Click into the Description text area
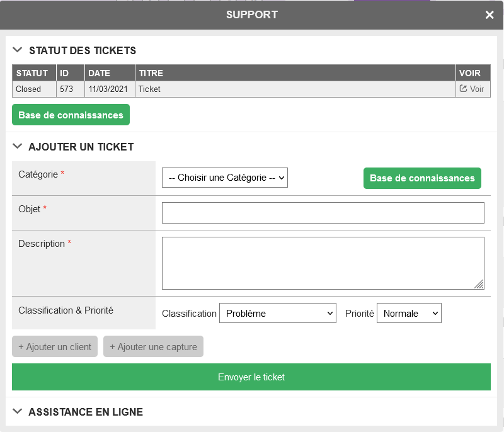Viewport: 504px width, 432px height. point(323,263)
